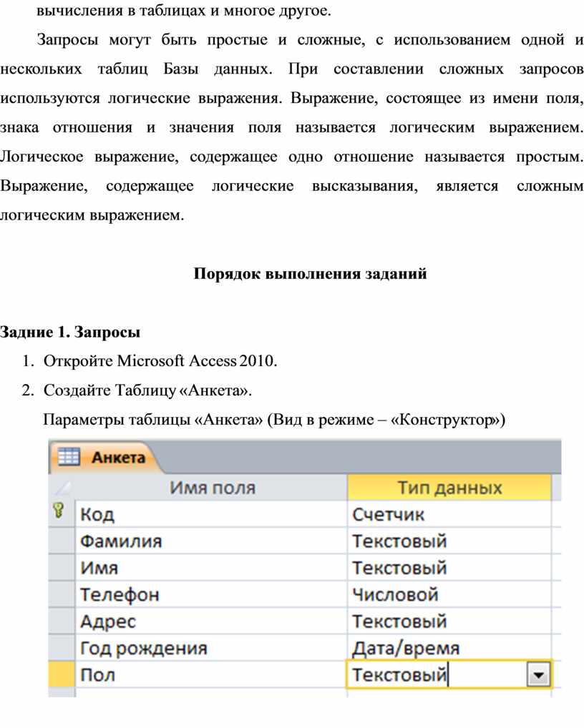Image resolution: width=584 pixels, height=728 pixels.
Task: Click the heading Порядок выполнения заданий
Action: click(x=310, y=273)
